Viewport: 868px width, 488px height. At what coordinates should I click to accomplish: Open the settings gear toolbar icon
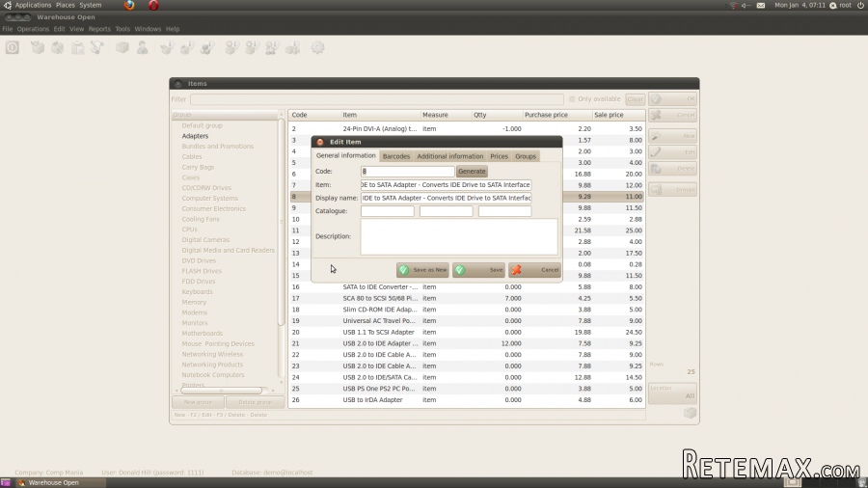[317, 47]
